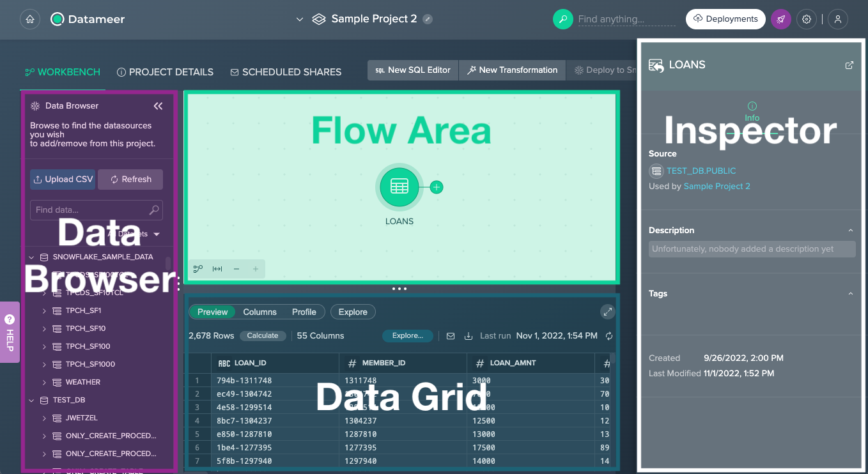Click the plus node next to LOANS
Screen dimensions: 868x474
(437, 187)
